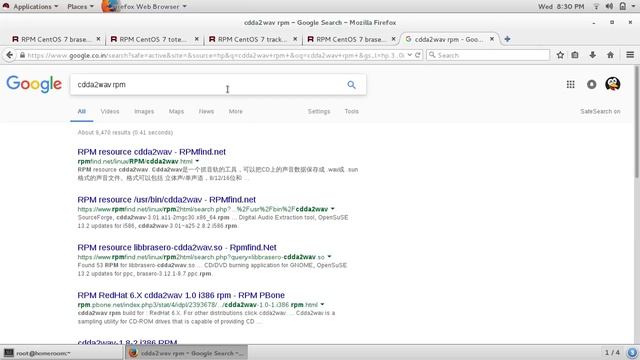Expand dropdown for RPM PBone result URL
This screenshot has width=640, height=360.
click(322, 304)
